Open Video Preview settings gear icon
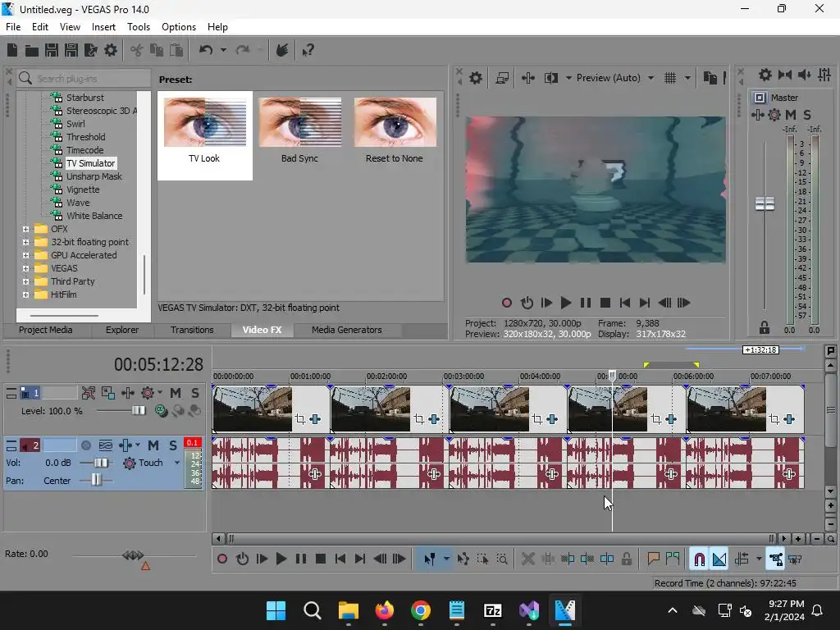 coord(475,78)
